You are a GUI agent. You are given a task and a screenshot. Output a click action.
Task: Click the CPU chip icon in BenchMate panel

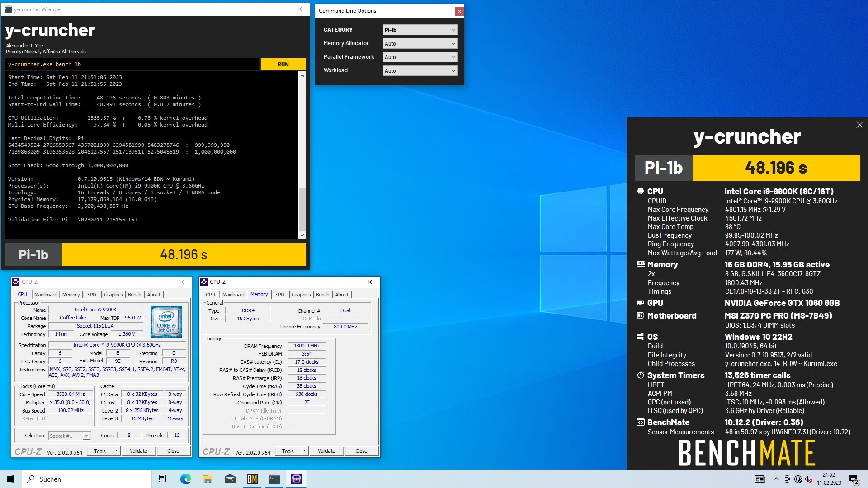[x=640, y=191]
